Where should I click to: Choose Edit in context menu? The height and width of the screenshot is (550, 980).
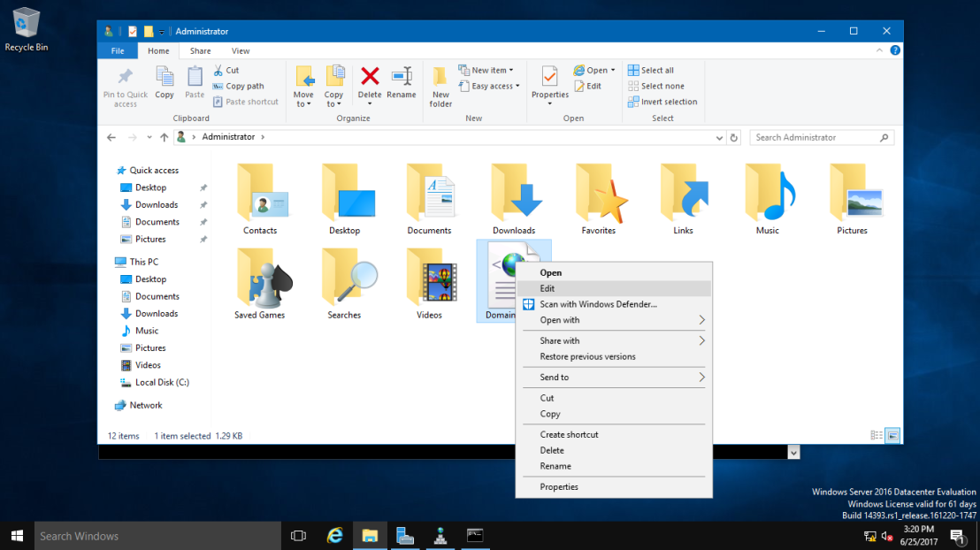click(615, 288)
